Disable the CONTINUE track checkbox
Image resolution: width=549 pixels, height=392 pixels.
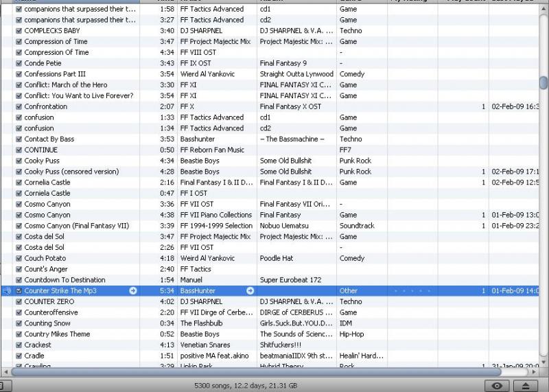tap(19, 150)
